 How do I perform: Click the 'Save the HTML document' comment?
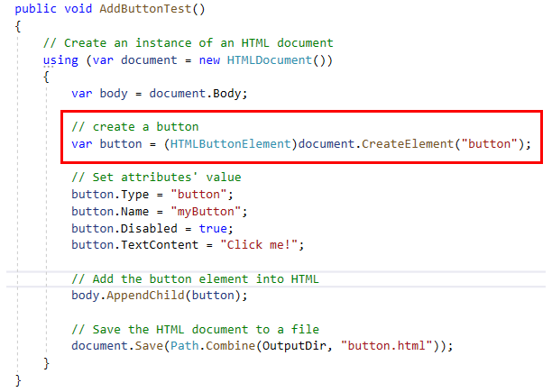click(195, 330)
